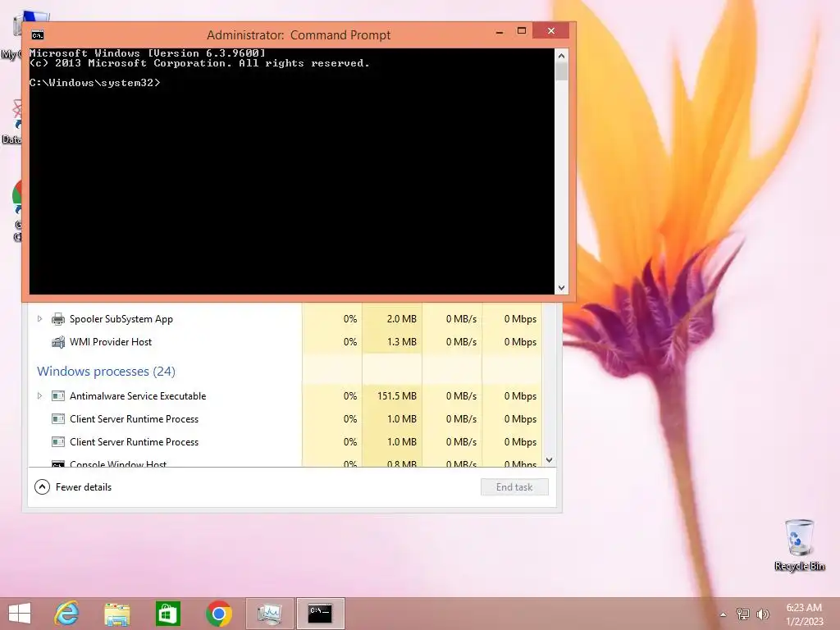Viewport: 840px width, 630px height.
Task: Click the C:\Windows\system32> prompt line
Action: pyautogui.click(x=94, y=83)
